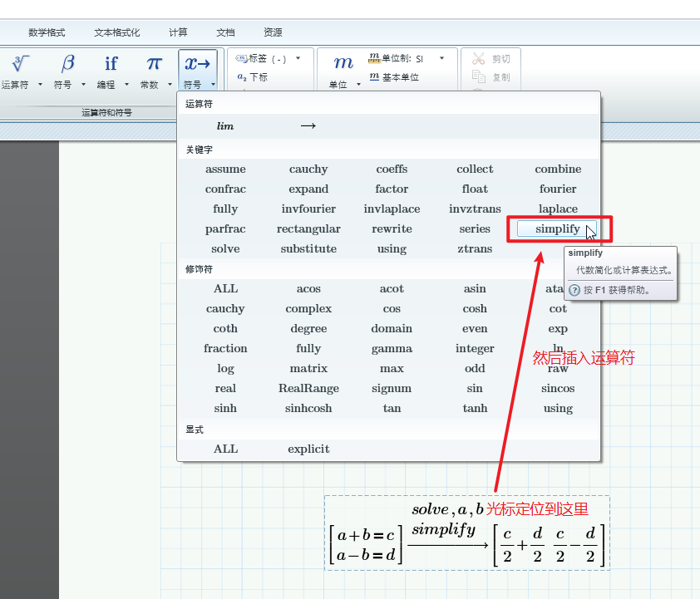Select the Cut (剪切) scissors icon
Screen dimensions: 700x599
coord(478,56)
